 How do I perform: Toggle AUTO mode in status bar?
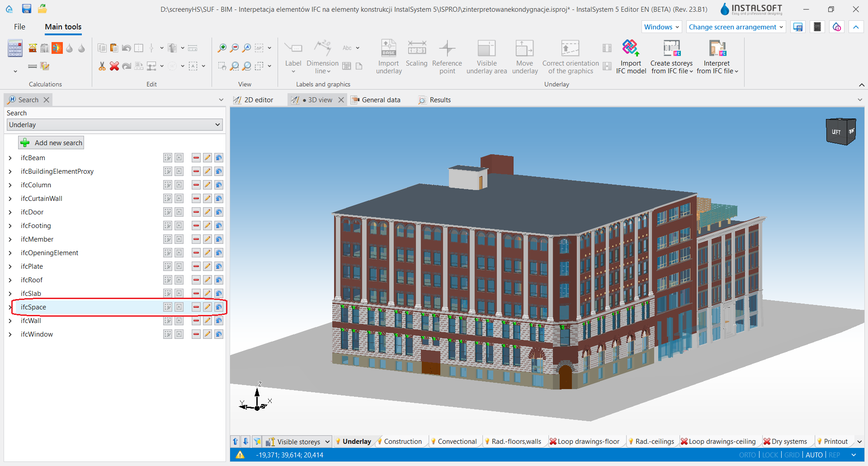coord(814,455)
